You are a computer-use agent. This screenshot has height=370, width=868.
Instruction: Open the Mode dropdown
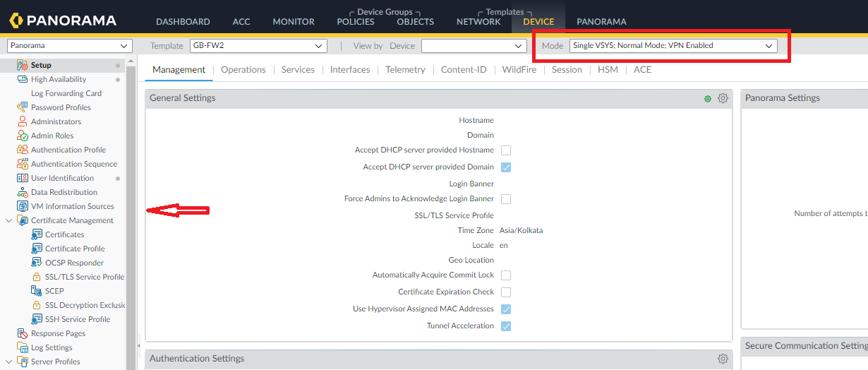[673, 46]
